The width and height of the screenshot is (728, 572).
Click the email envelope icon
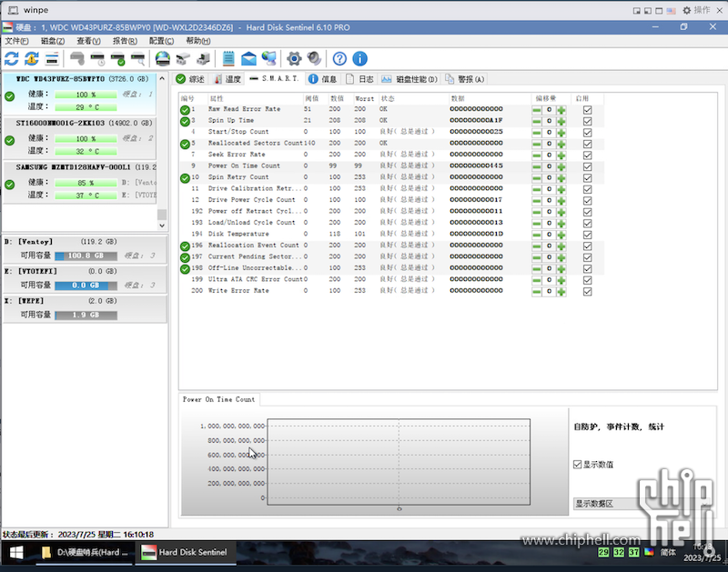click(x=248, y=59)
